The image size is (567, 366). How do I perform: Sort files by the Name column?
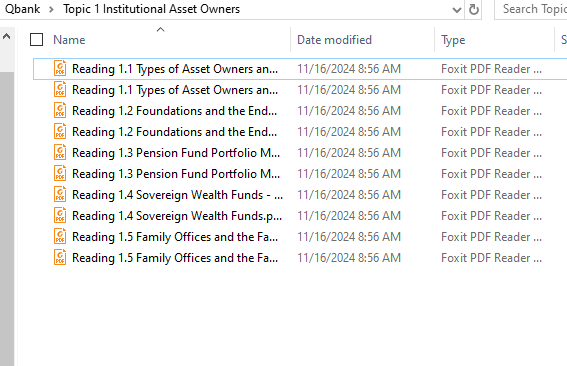(x=69, y=40)
